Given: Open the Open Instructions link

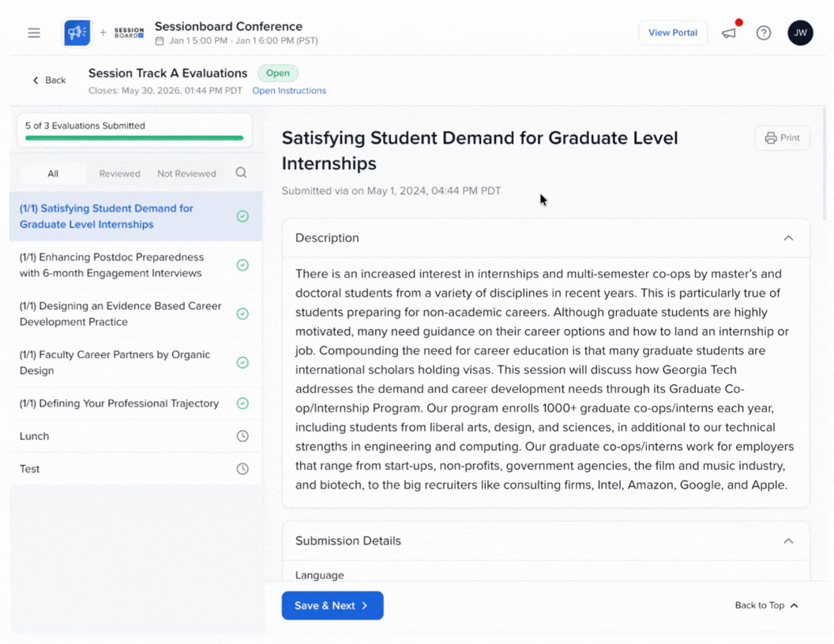Looking at the screenshot, I should click(x=289, y=91).
